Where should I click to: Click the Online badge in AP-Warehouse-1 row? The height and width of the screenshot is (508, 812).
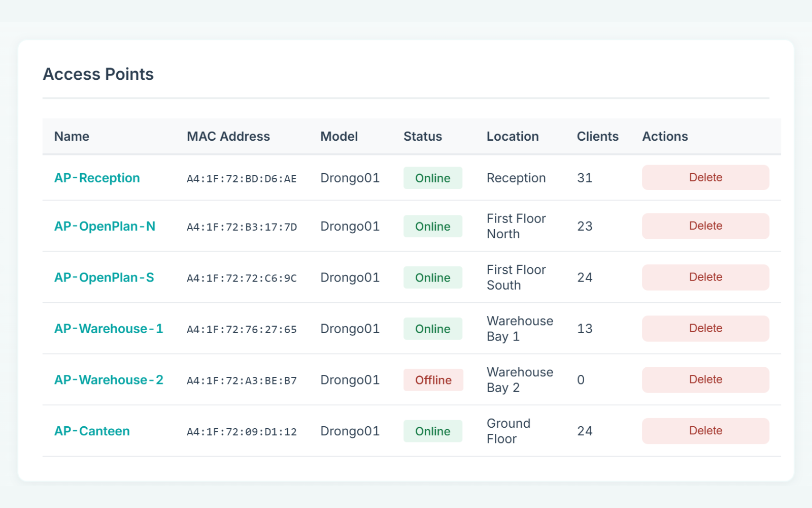[x=433, y=329]
